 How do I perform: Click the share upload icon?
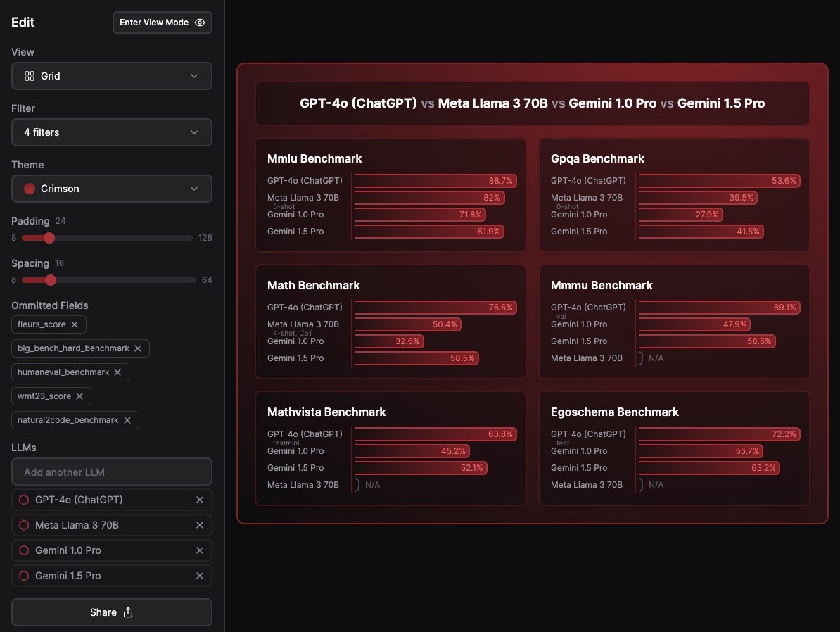[128, 612]
